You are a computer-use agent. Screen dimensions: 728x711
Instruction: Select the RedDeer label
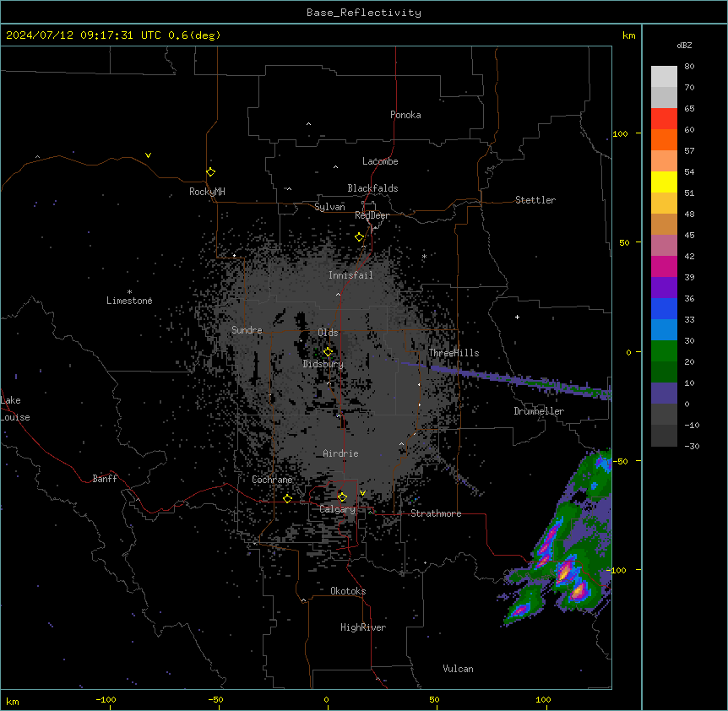[x=372, y=215]
